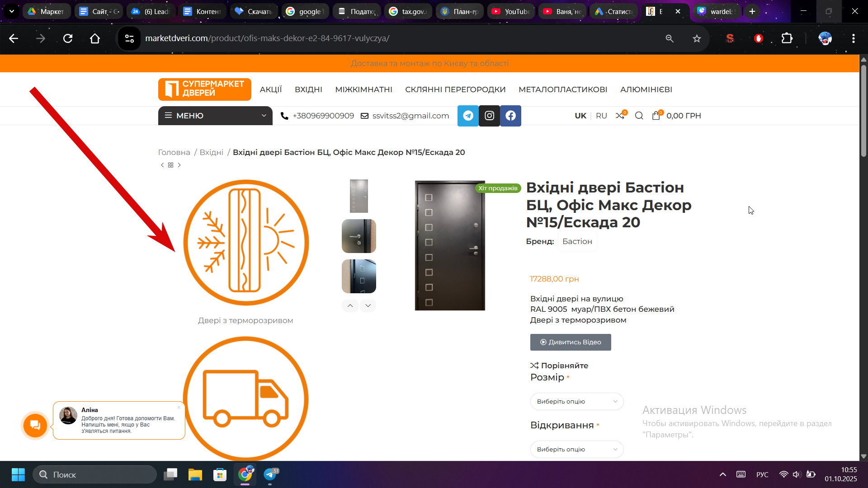Viewport: 868px width, 488px height.
Task: Switch site language to RU
Action: pos(601,116)
